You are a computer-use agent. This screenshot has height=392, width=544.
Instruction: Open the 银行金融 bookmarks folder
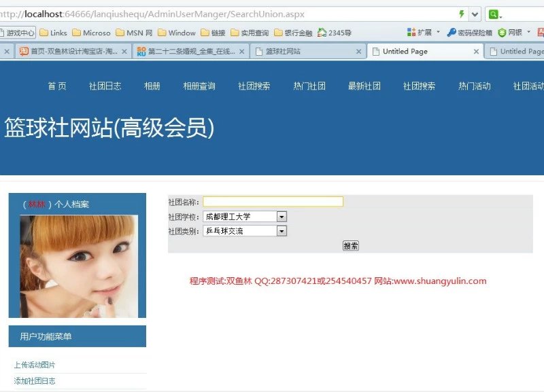coord(293,33)
